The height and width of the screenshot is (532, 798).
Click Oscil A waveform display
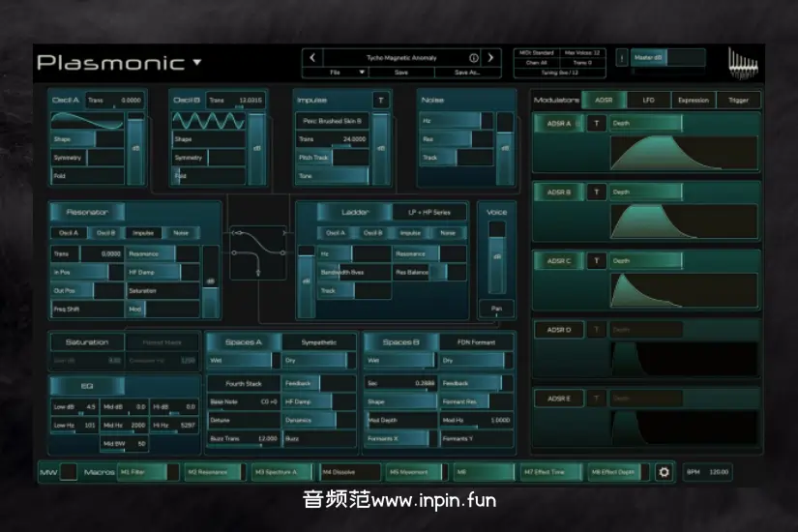click(87, 121)
